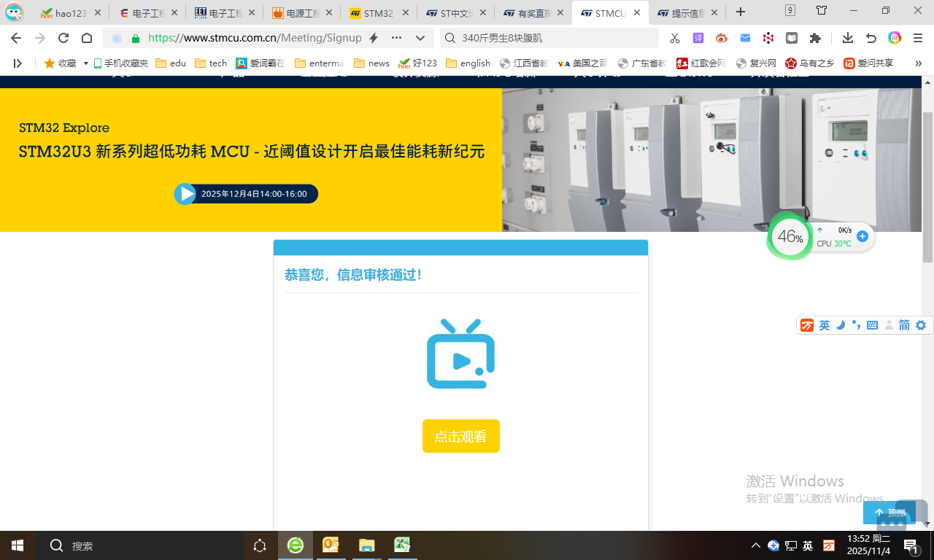Viewport: 934px width, 560px height.
Task: Click the 顶部 back-to-top button
Action: pyautogui.click(x=889, y=513)
